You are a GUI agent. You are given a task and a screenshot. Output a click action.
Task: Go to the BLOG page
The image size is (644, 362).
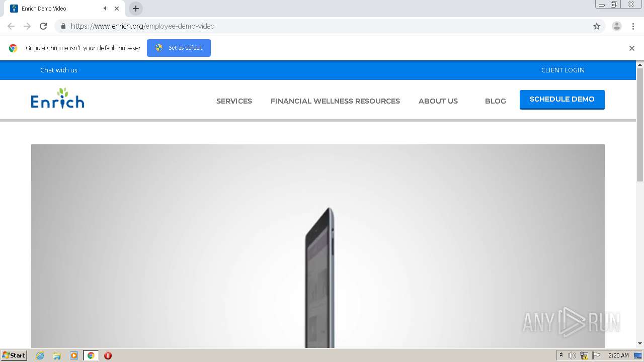click(x=496, y=101)
